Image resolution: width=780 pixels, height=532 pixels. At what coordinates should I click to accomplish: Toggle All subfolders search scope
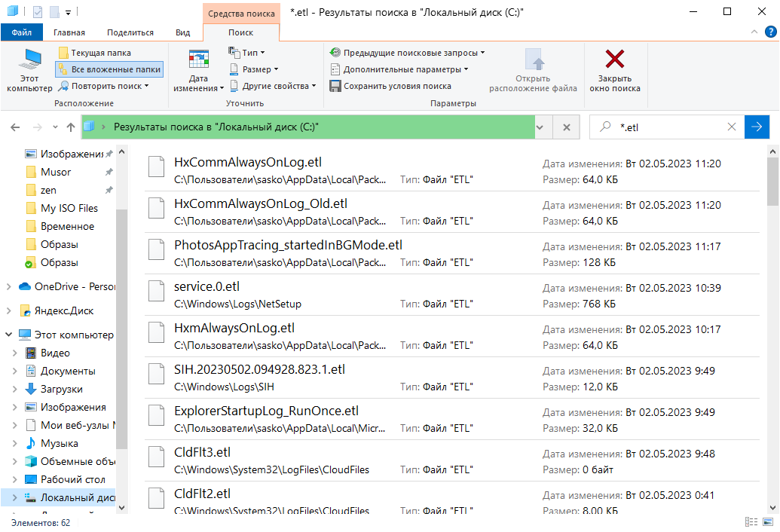click(x=109, y=69)
